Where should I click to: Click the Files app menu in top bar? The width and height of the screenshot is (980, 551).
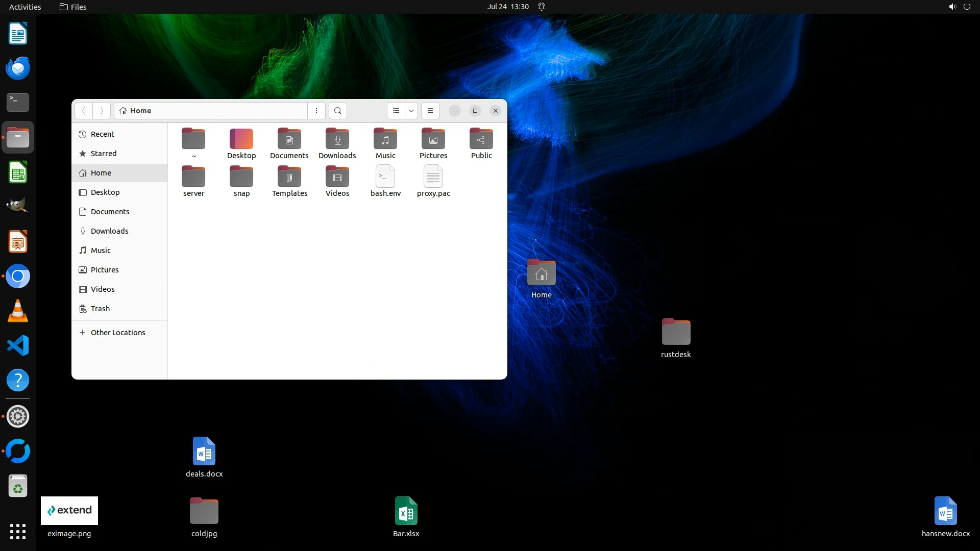(73, 7)
